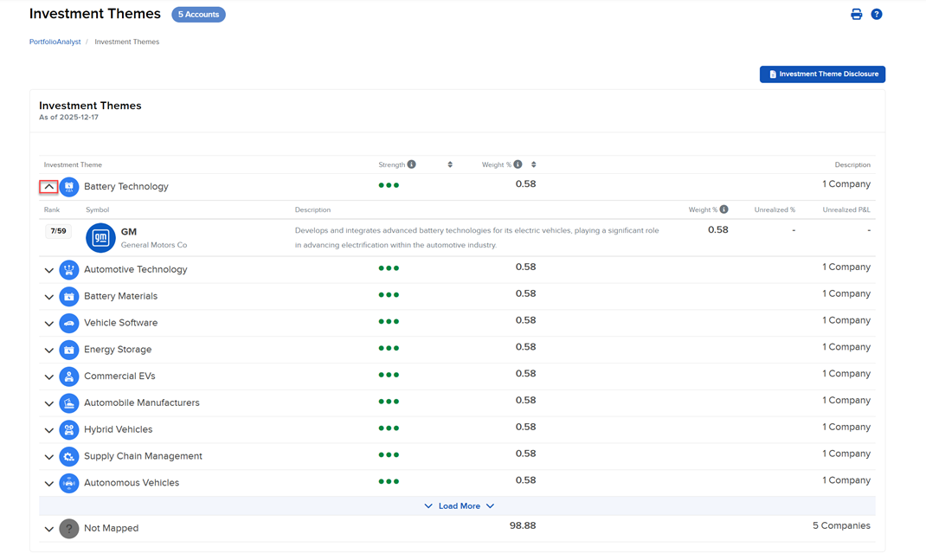Sort themes by Weight % column arrows
This screenshot has width=926, height=560.
tap(534, 164)
